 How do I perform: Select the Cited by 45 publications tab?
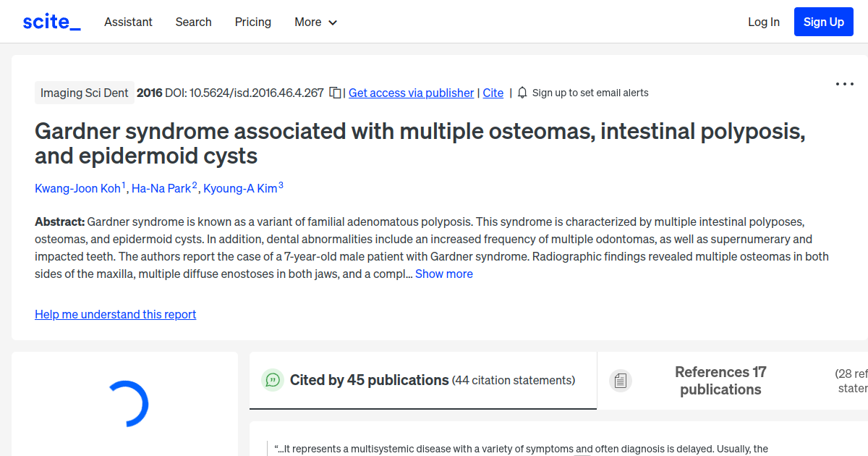coord(368,379)
